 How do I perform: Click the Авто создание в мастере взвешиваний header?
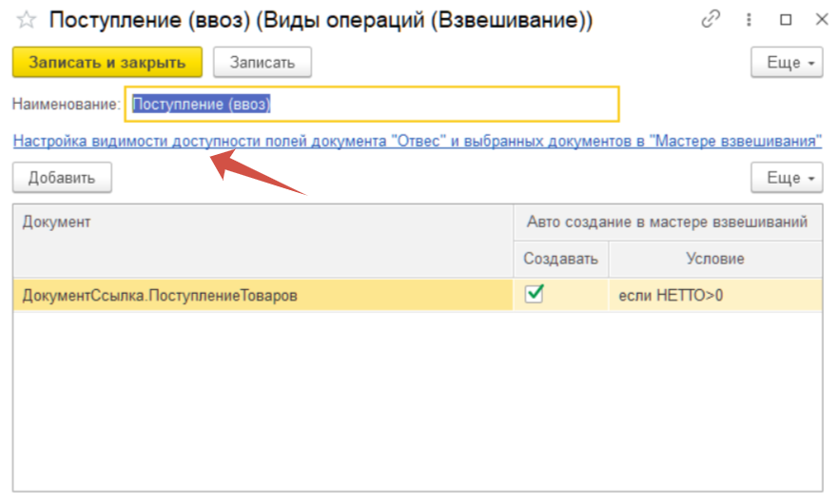(668, 222)
